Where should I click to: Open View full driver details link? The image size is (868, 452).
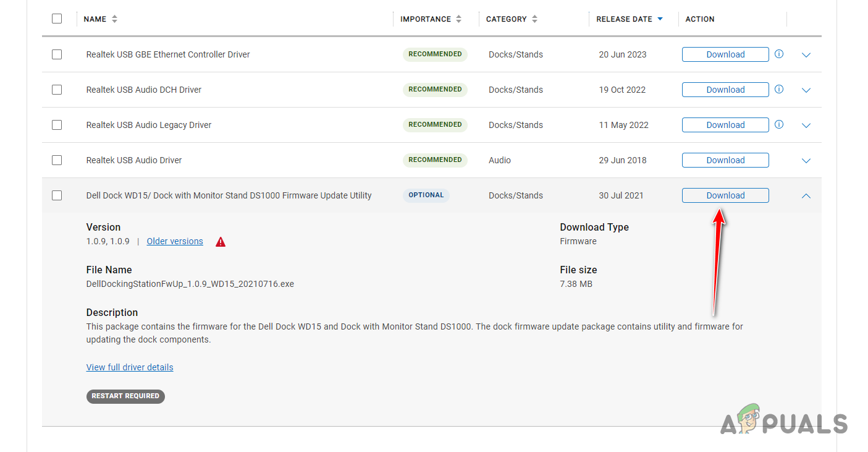(130, 367)
